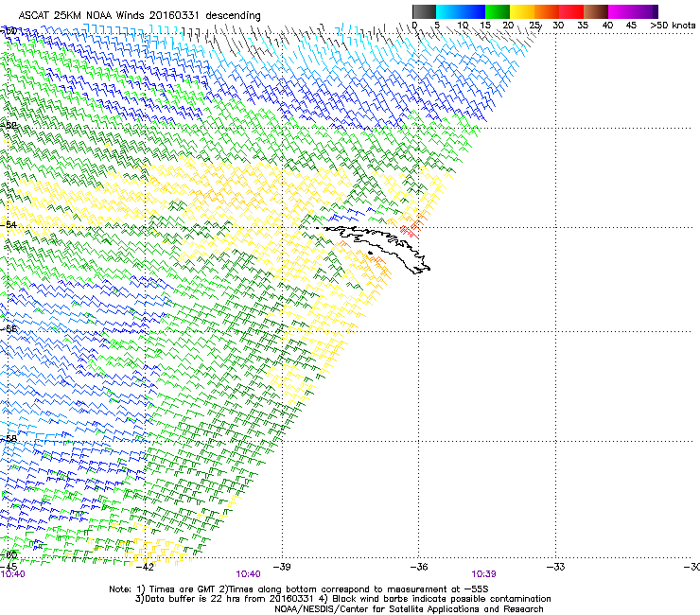This screenshot has width=700, height=615.
Task: Click the purple '10:39' time label
Action: click(x=484, y=574)
